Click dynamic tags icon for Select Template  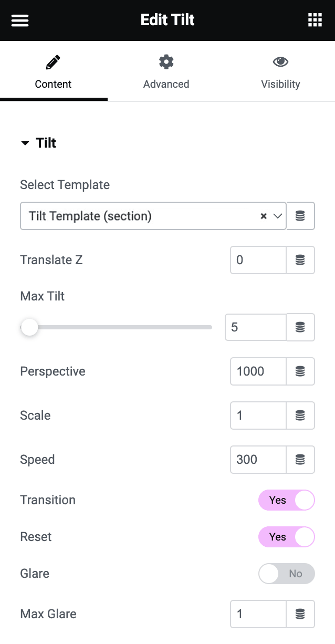click(300, 216)
